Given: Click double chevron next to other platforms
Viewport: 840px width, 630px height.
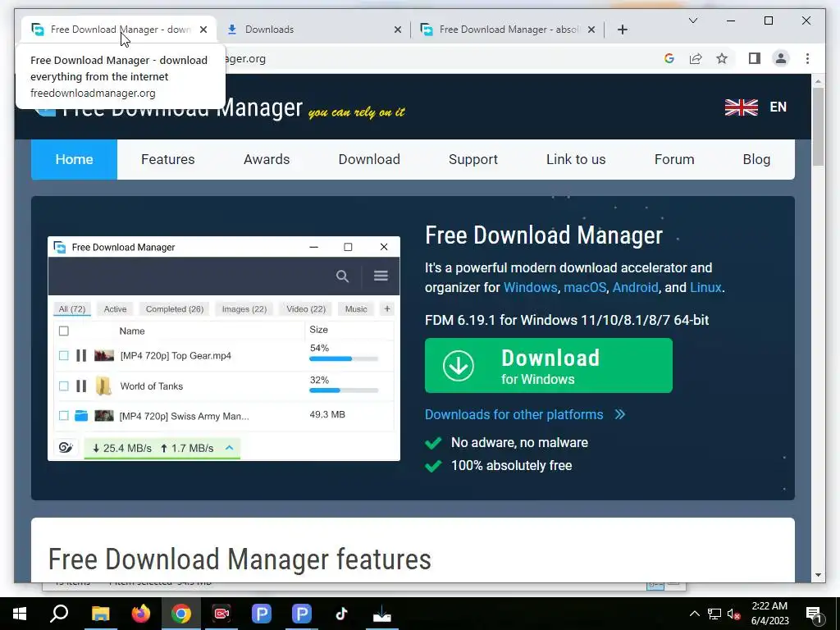Looking at the screenshot, I should (620, 414).
